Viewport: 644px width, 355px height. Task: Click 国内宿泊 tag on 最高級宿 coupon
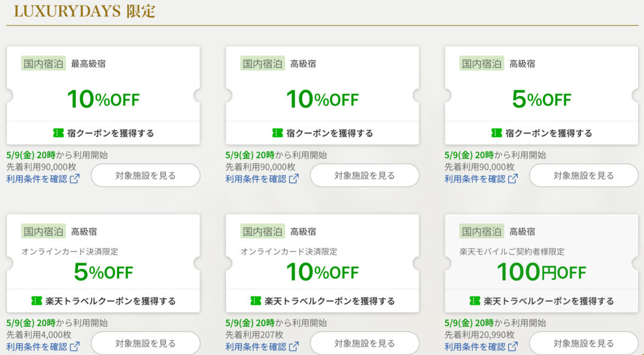[x=43, y=63]
